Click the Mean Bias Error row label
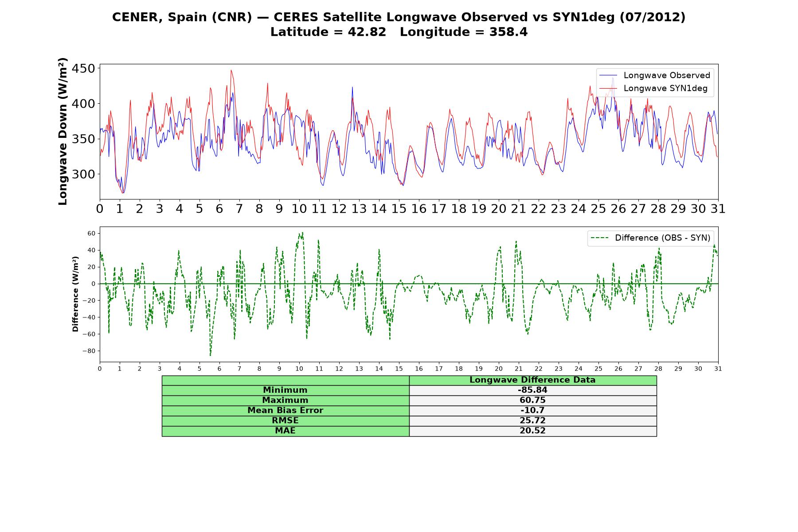This screenshot has height=532, width=798. click(x=285, y=411)
